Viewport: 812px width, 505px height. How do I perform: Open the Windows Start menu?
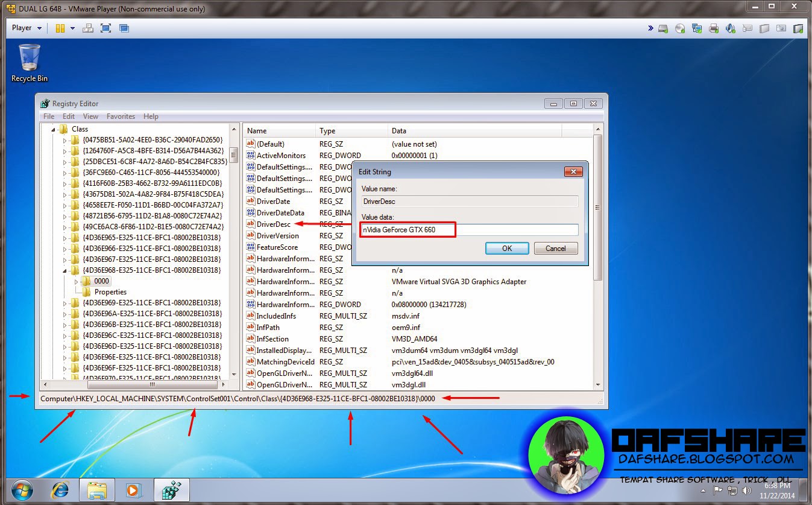point(21,490)
